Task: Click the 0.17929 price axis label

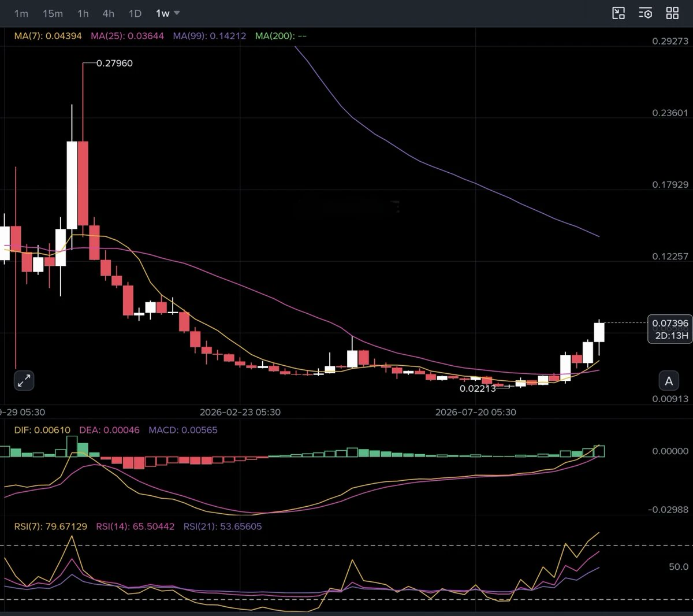Action: (670, 184)
